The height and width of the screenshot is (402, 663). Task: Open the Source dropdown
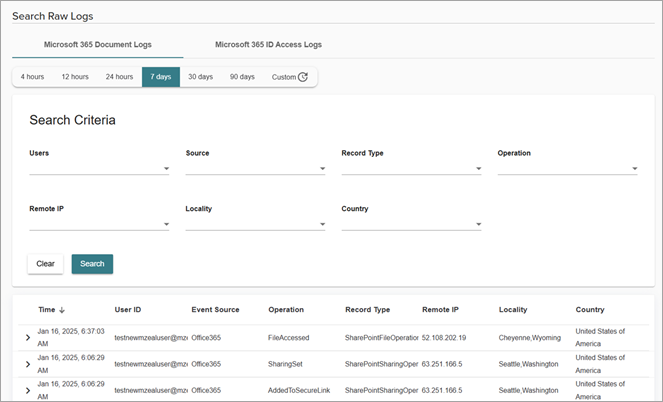(x=255, y=168)
